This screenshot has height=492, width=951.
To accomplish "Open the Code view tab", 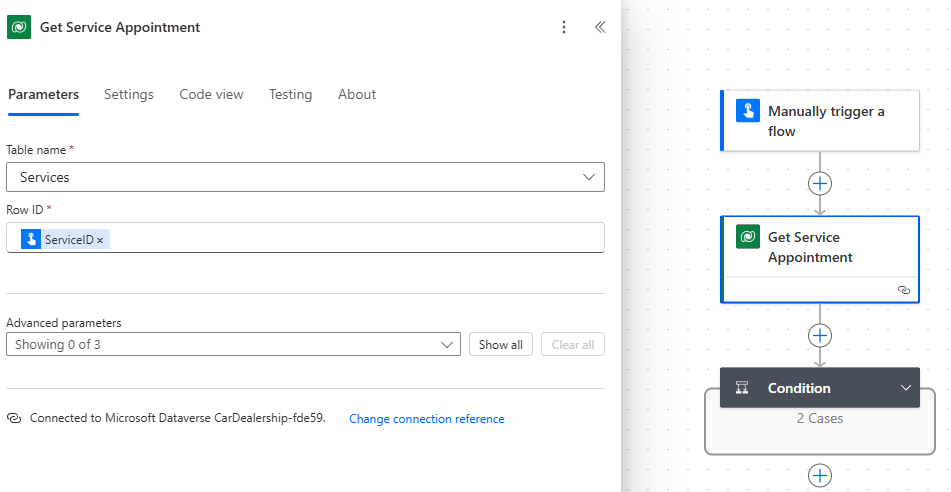I will click(211, 94).
